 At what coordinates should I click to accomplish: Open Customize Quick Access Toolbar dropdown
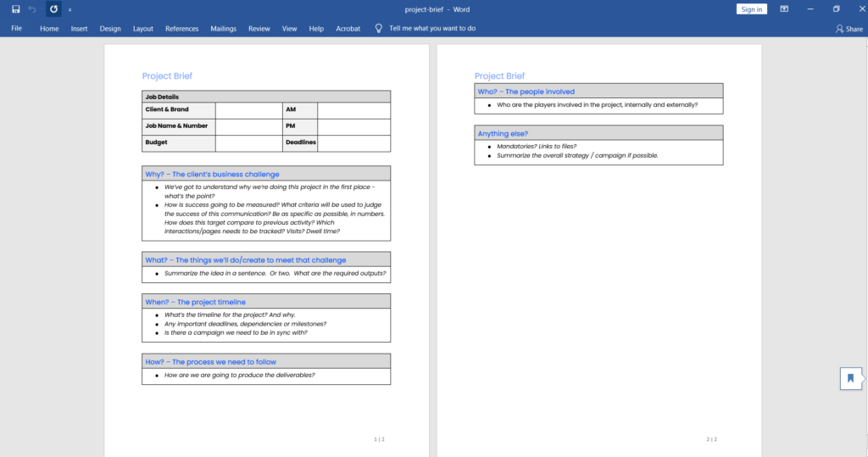point(70,9)
